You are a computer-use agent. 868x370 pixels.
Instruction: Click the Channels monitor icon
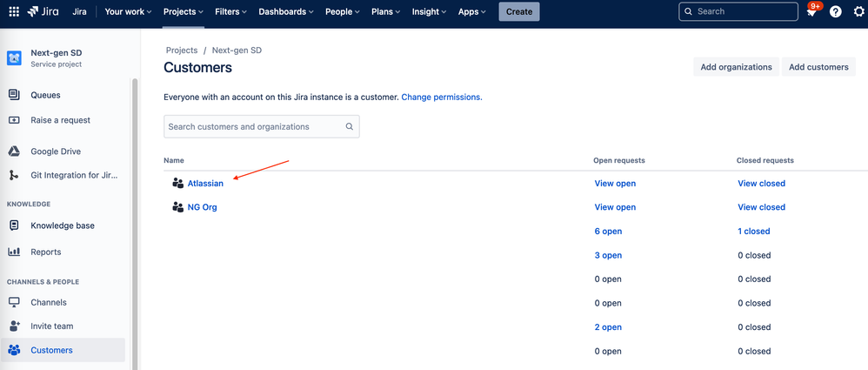click(x=14, y=302)
